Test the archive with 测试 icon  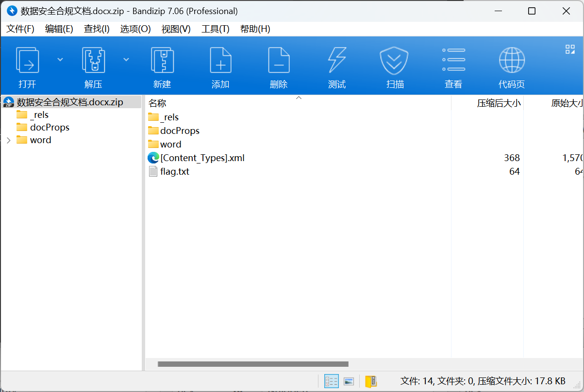pos(337,60)
